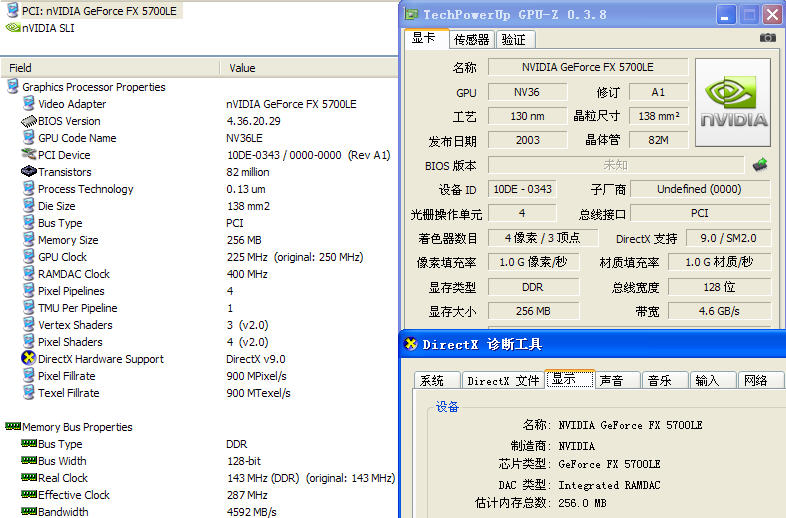The image size is (786, 518).
Task: Click the 设备 ID field 10DE - 0343
Action: (x=522, y=189)
